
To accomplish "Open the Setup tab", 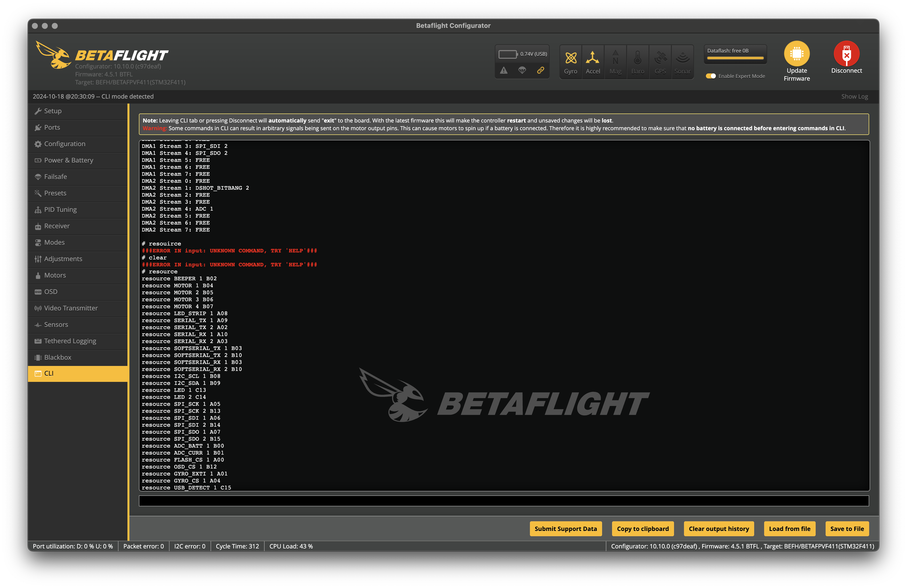I will [x=78, y=111].
